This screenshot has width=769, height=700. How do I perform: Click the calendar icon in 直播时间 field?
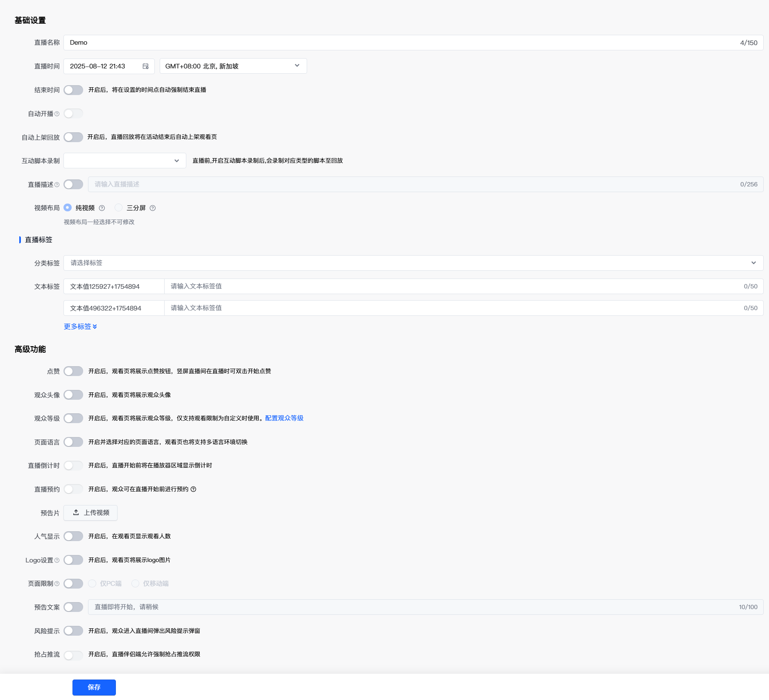point(145,66)
